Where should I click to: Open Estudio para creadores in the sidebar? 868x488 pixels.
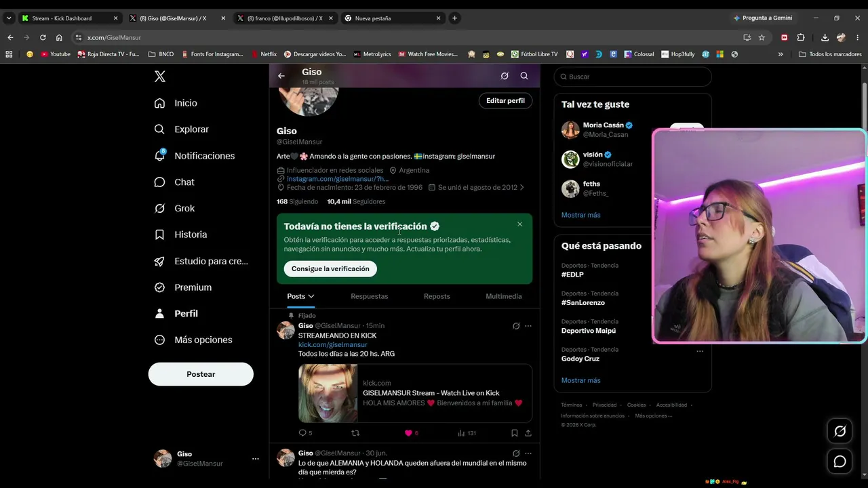[x=201, y=261]
